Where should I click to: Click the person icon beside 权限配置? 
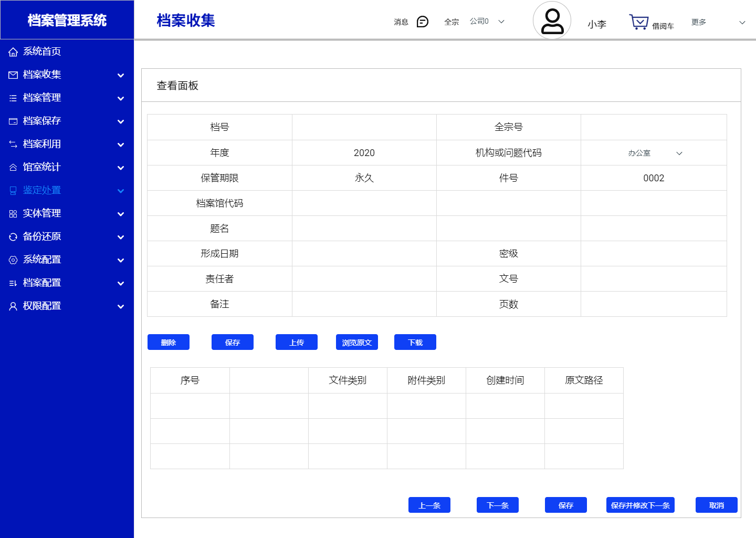coord(13,306)
